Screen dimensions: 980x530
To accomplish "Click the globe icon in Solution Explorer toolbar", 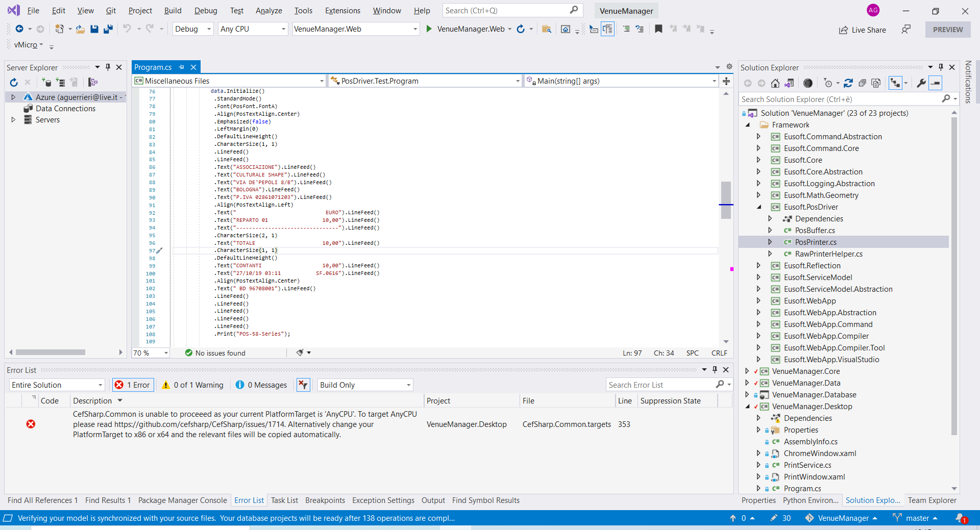I will click(807, 83).
